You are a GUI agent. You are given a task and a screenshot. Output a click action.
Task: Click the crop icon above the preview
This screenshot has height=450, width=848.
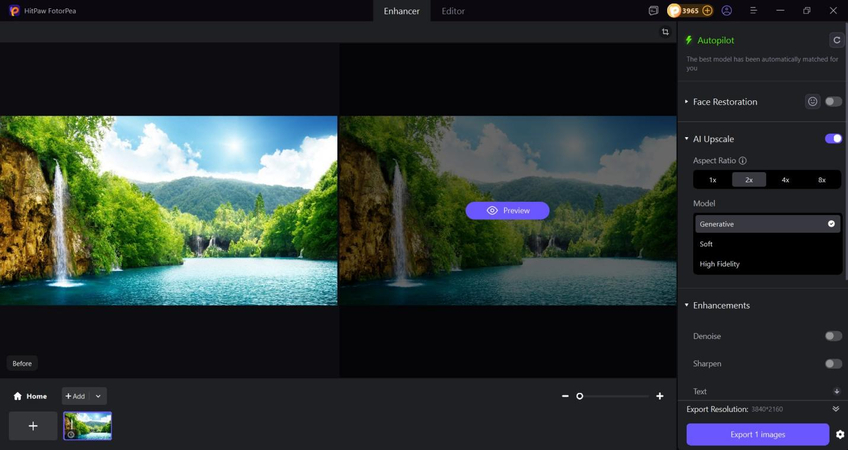(x=665, y=32)
